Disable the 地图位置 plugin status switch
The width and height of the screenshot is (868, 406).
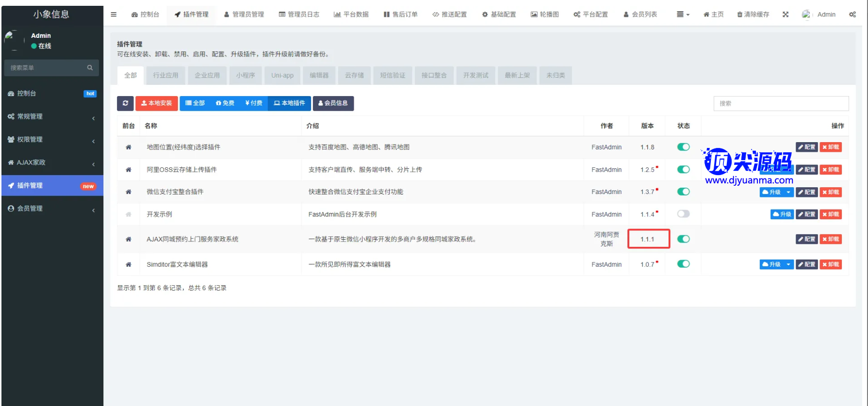click(x=683, y=147)
